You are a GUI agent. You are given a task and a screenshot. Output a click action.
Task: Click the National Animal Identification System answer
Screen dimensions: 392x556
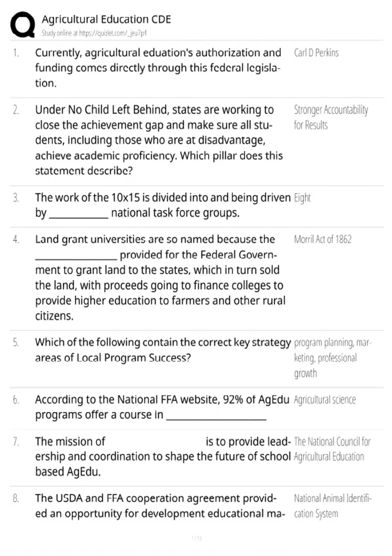333,506
